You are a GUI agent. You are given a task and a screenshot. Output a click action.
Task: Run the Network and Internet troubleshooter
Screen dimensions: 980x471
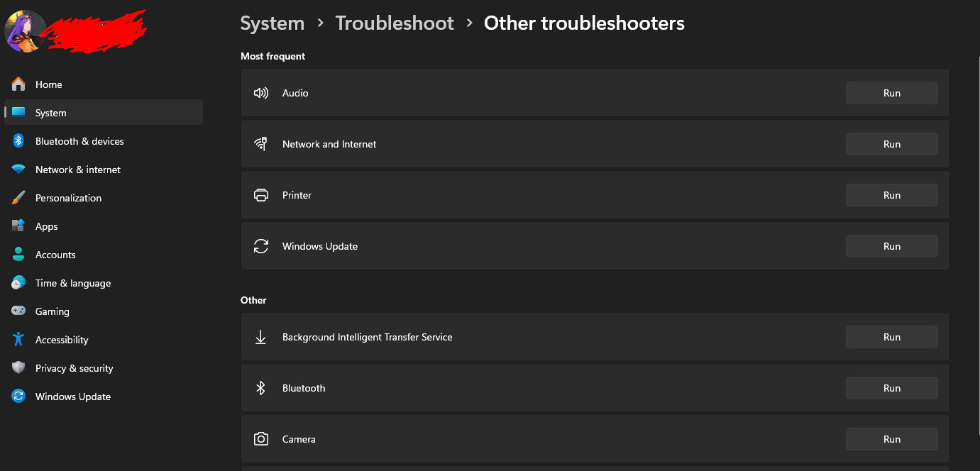pos(892,144)
